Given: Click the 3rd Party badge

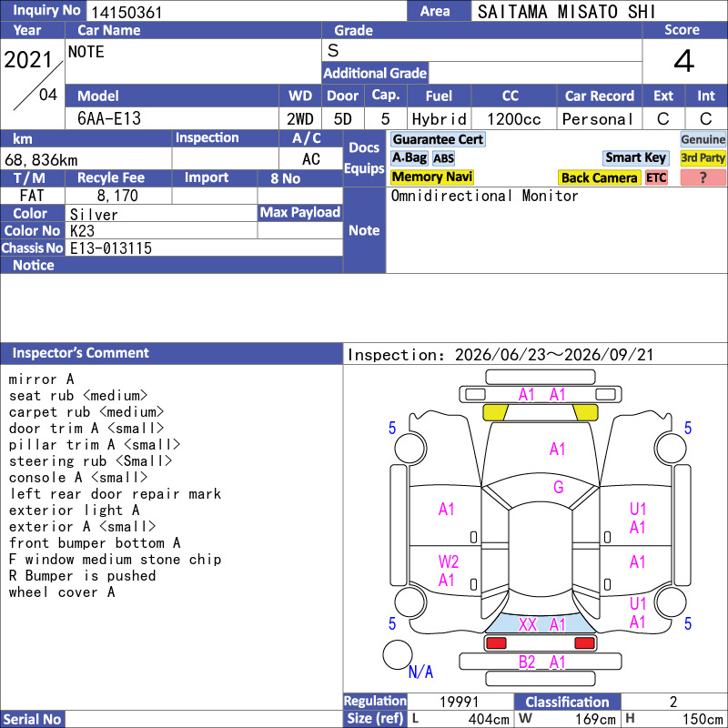Looking at the screenshot, I should [703, 157].
